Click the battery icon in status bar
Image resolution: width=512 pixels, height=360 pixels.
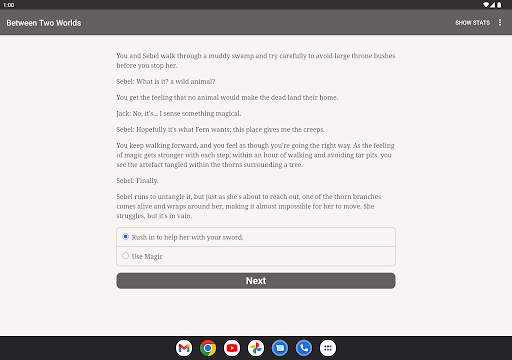click(499, 5)
